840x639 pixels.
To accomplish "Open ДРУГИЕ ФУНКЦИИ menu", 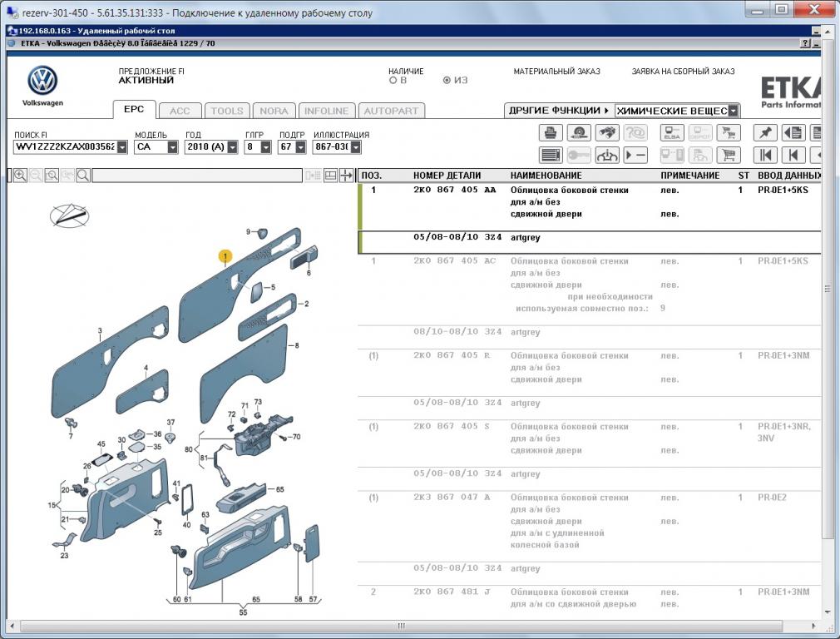I will coord(559,111).
